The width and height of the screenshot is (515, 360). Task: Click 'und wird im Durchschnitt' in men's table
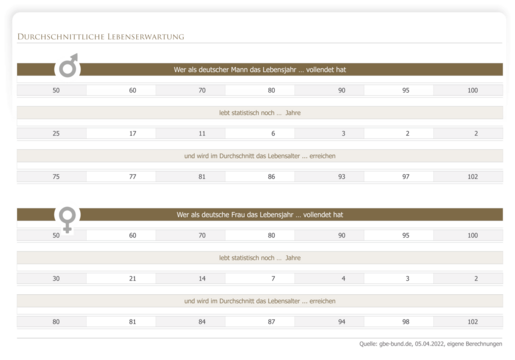[x=260, y=156]
